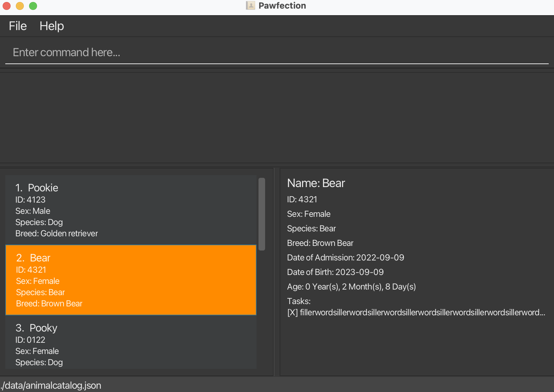Click 'Sex: Female' in the detail panel
This screenshot has height=392, width=554.
coord(309,214)
